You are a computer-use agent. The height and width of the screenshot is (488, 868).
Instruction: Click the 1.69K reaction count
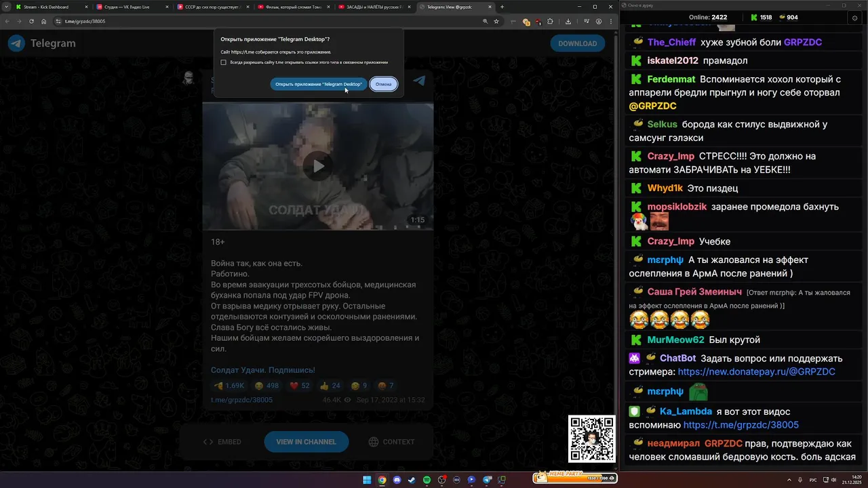pos(229,386)
